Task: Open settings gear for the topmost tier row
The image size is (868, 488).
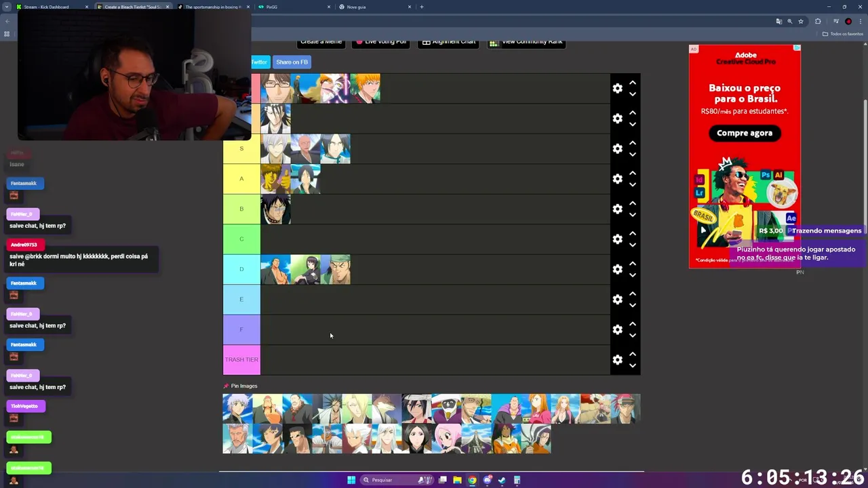Action: pyautogui.click(x=617, y=88)
